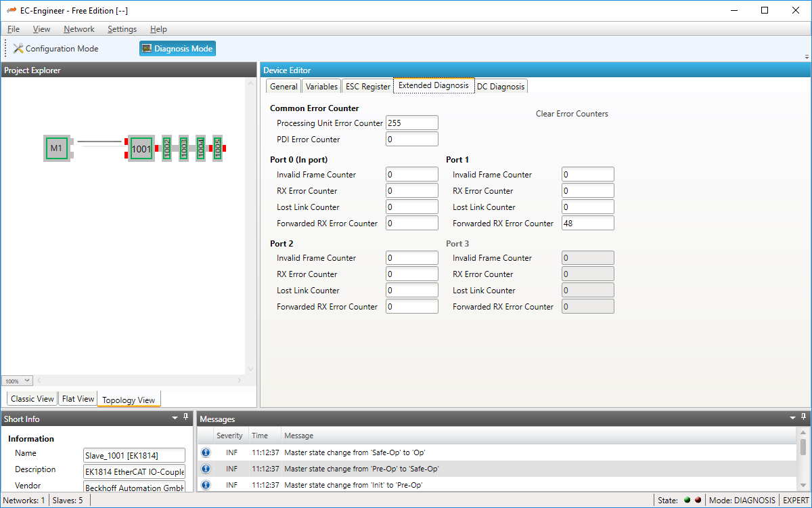The image size is (812, 508).
Task: Click the pin icon on Messages panel
Action: pos(803,418)
